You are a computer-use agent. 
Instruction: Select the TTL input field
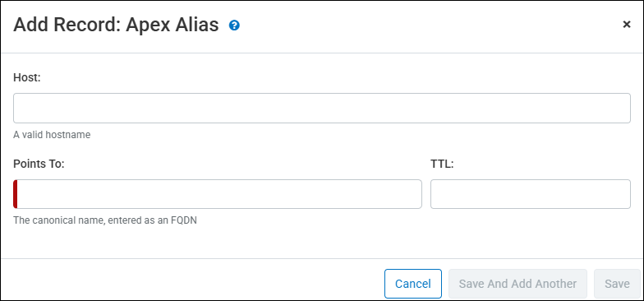click(x=531, y=194)
